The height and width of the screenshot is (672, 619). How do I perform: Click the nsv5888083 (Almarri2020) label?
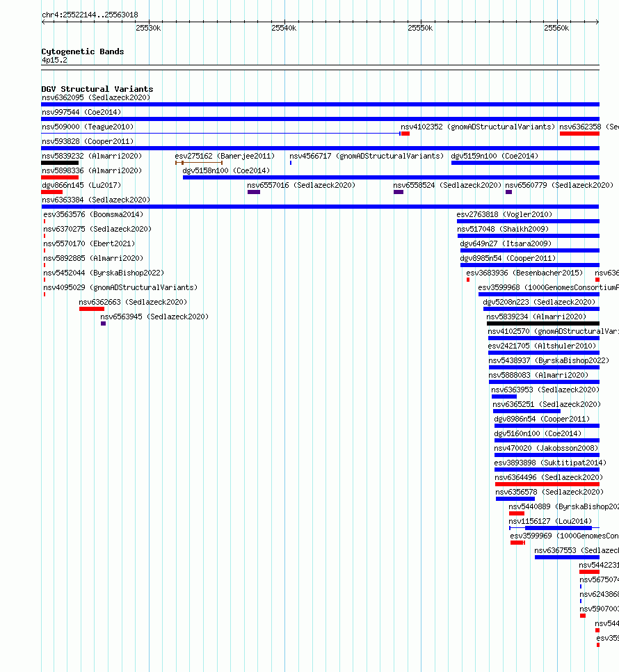pyautogui.click(x=538, y=375)
